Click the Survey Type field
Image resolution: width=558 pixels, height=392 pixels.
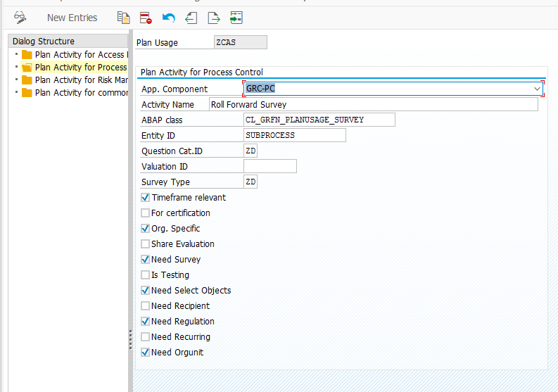coord(251,182)
